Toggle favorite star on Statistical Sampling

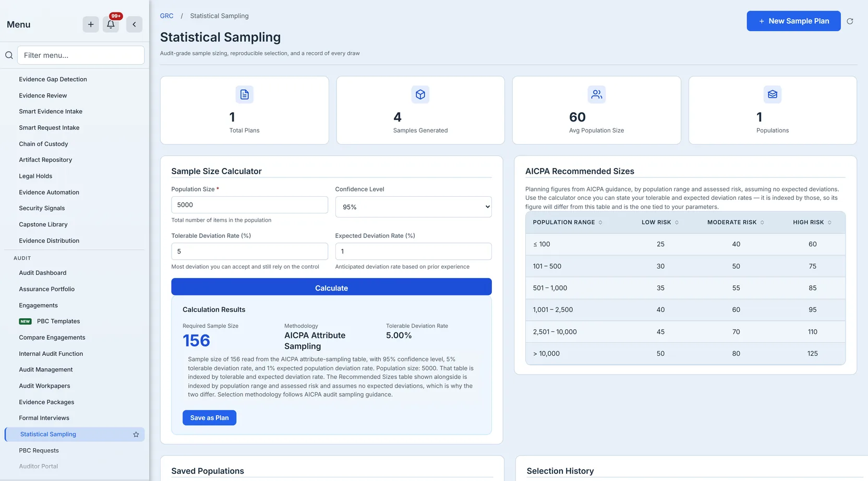click(x=136, y=435)
